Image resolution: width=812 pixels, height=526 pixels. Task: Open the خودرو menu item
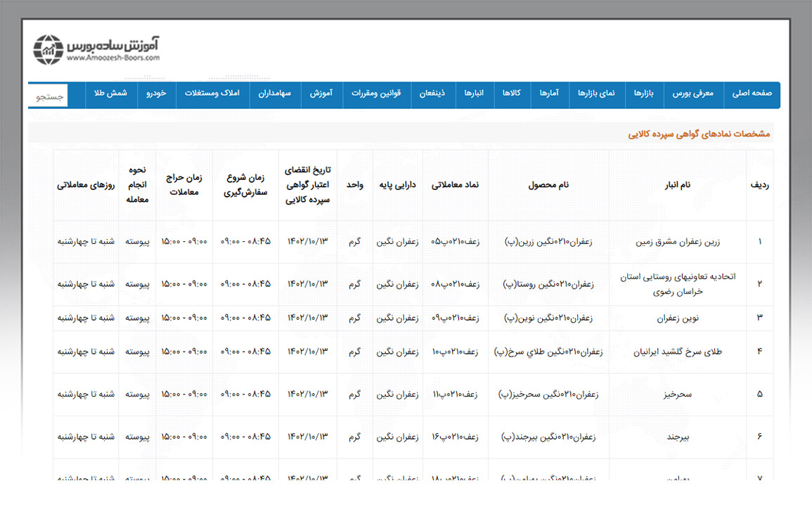tap(156, 94)
